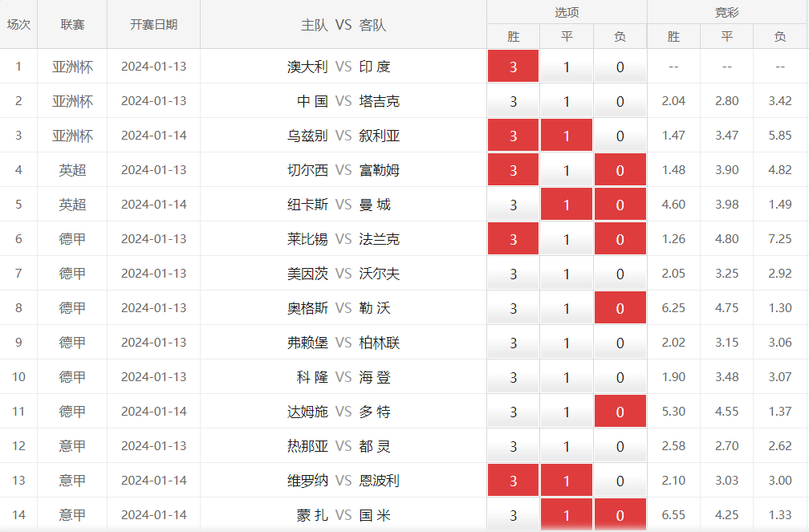Click the 场次 column header

point(18,24)
